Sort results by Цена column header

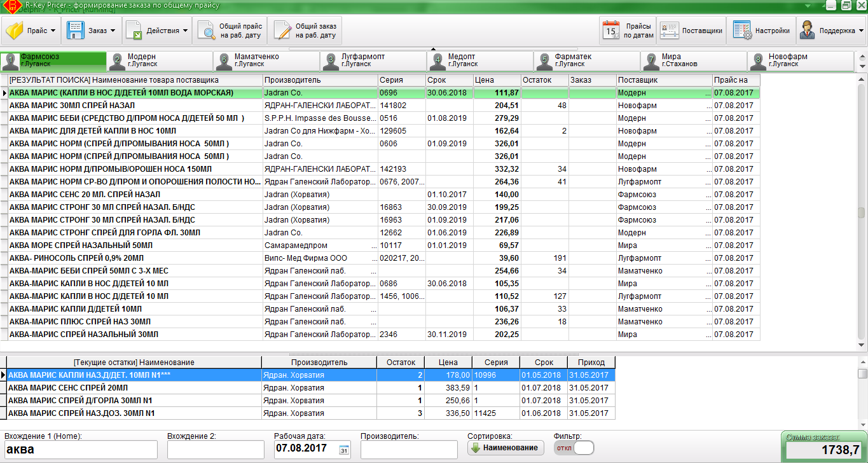[496, 80]
